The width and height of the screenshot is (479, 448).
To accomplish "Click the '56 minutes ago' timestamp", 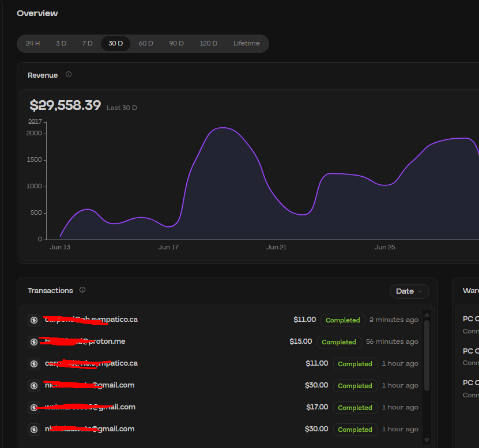I will pos(392,342).
